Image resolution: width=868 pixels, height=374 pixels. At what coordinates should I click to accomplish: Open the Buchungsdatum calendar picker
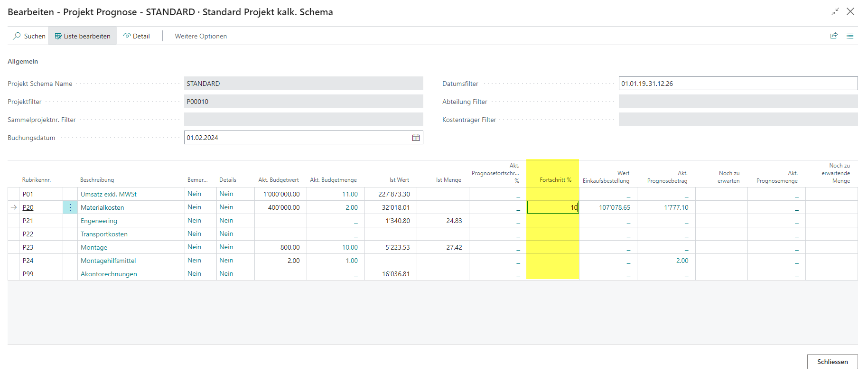click(416, 138)
